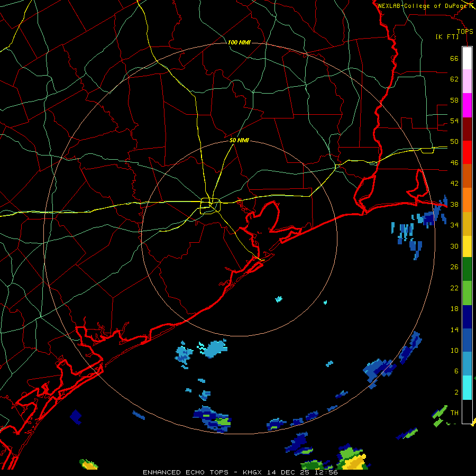Screen dimensions: 476x476
Task: Click the 42 legend value
Action: coord(454,184)
